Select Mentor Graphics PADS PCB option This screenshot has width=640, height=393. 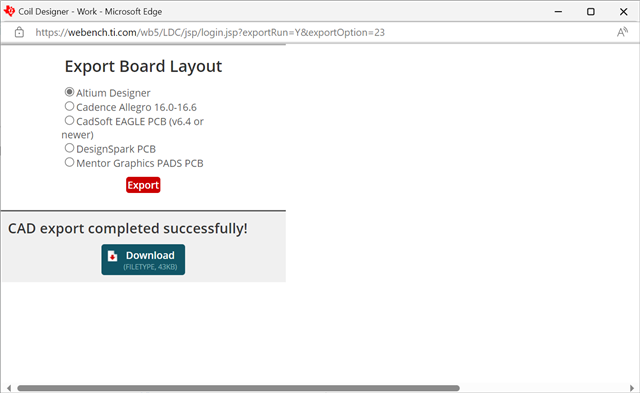pos(69,162)
